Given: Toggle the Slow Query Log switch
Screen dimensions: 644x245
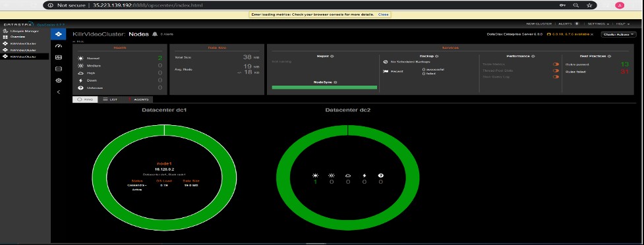Looking at the screenshot, I should (556, 77).
